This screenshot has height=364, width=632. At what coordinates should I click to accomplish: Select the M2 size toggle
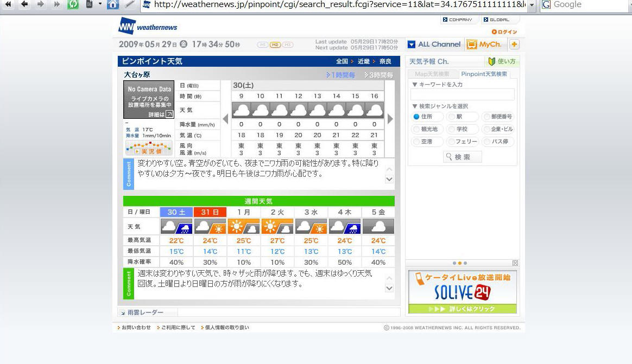coord(275,44)
